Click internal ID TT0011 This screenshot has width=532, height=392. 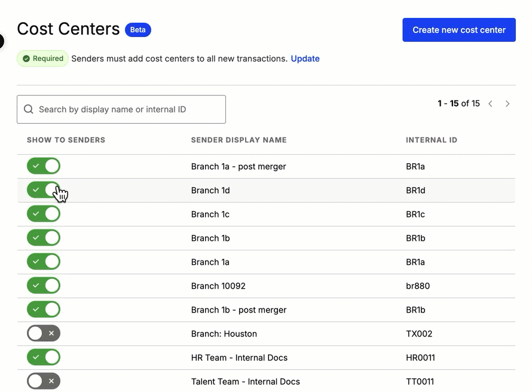coord(420,381)
